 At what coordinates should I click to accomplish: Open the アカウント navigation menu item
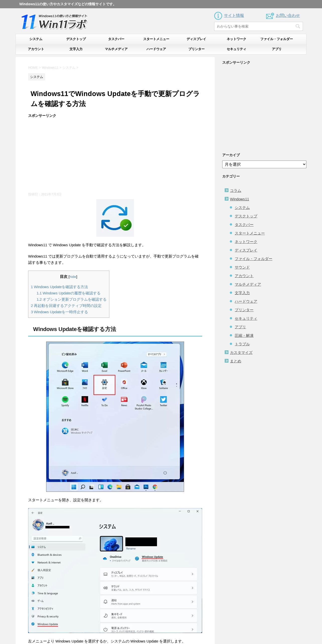[36, 49]
